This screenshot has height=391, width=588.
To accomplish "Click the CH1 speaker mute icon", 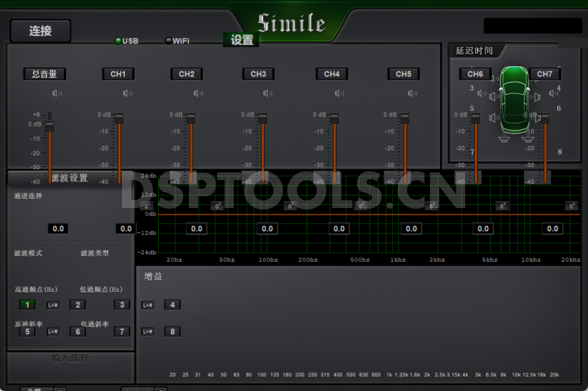I will tap(127, 93).
